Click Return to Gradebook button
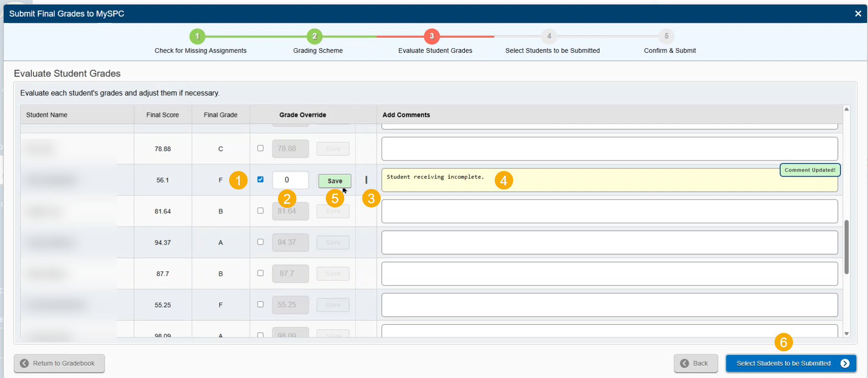The width and height of the screenshot is (868, 378). click(x=59, y=363)
